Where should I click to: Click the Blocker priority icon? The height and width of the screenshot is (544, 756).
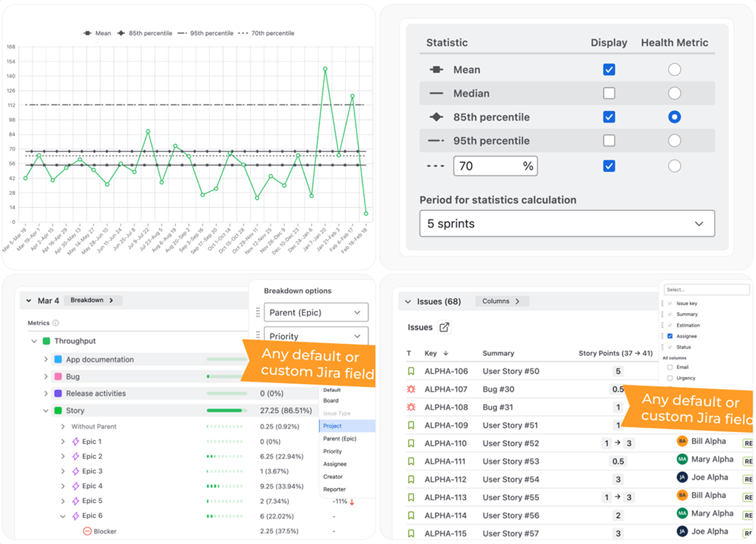(87, 531)
